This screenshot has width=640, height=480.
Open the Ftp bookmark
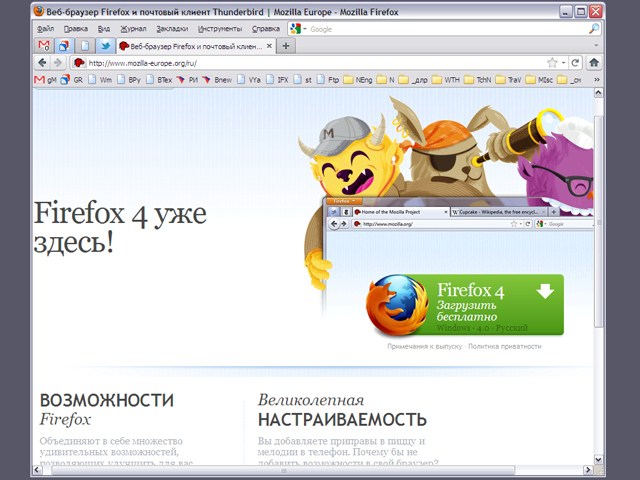click(x=329, y=80)
